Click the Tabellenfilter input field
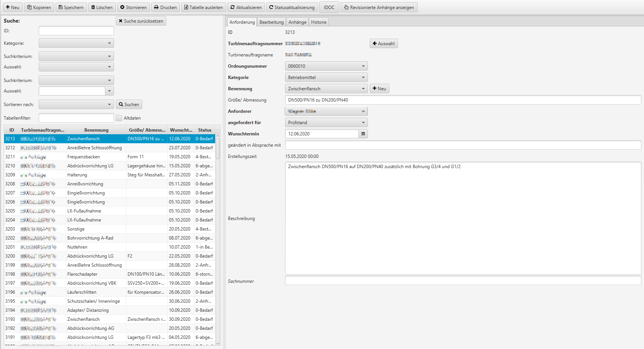The height and width of the screenshot is (349, 644). pos(76,118)
